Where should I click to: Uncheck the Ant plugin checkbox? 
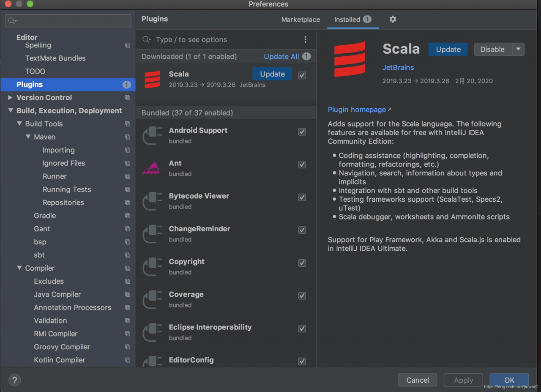[302, 164]
